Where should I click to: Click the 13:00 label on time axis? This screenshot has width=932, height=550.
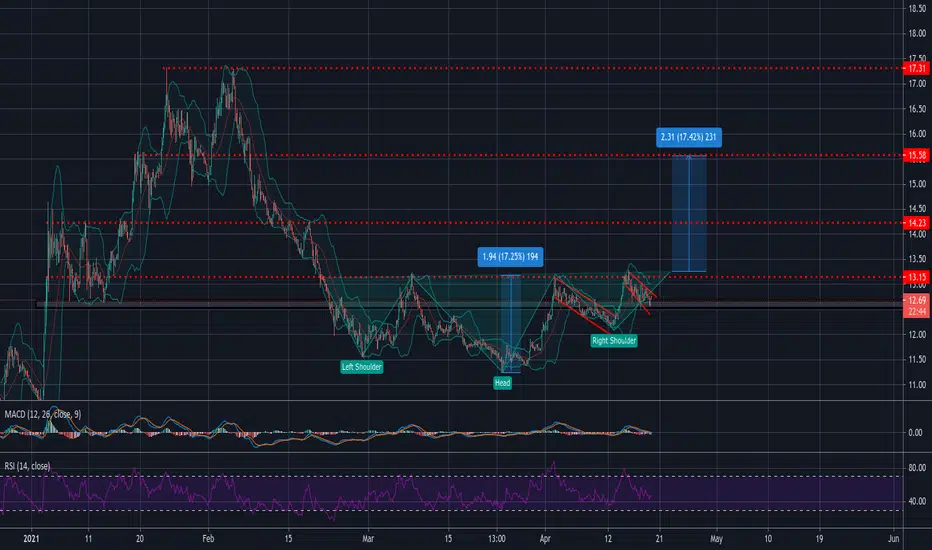(497, 539)
